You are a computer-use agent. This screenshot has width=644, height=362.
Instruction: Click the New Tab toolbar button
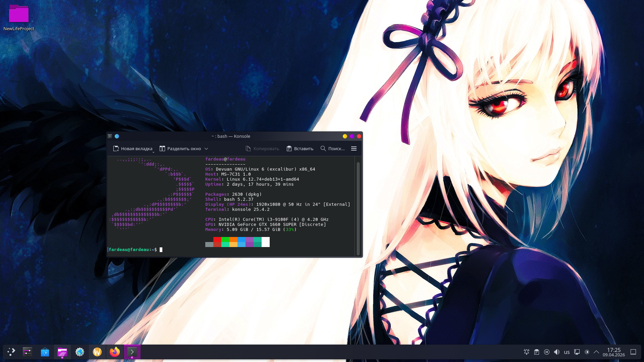pos(133,149)
